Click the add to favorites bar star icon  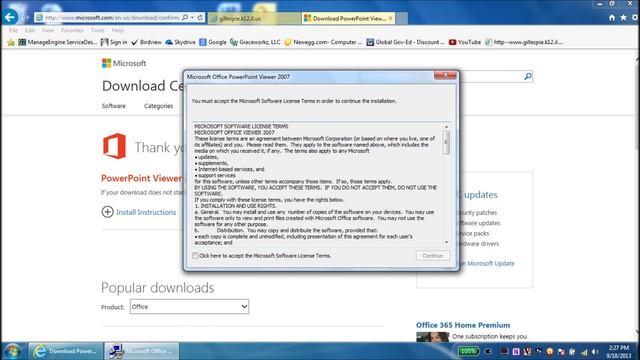click(x=11, y=42)
